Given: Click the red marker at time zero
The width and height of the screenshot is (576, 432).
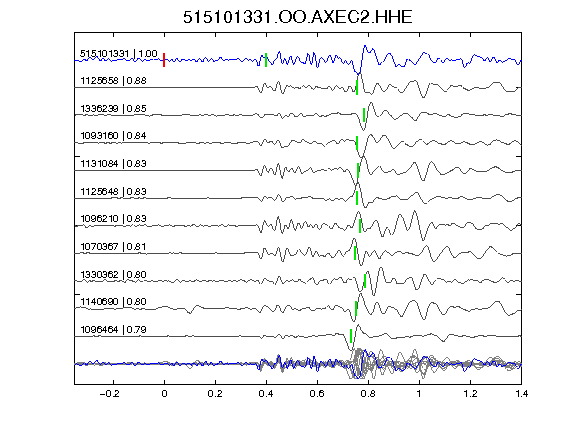Looking at the screenshot, I should coord(164,60).
